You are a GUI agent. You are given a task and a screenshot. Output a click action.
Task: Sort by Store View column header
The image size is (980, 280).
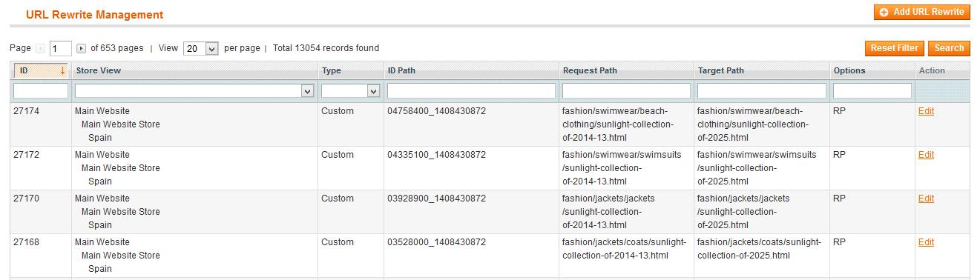99,71
